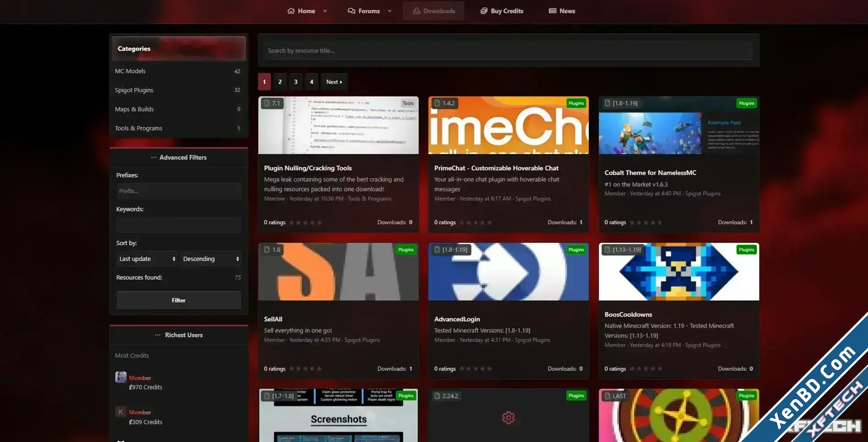Go to page 2
The height and width of the screenshot is (442, 868).
[x=280, y=82]
